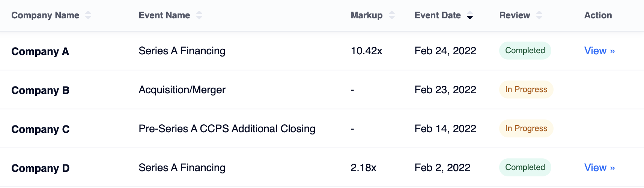Click the 10.42x markup value
The width and height of the screenshot is (644, 188).
[x=367, y=51]
